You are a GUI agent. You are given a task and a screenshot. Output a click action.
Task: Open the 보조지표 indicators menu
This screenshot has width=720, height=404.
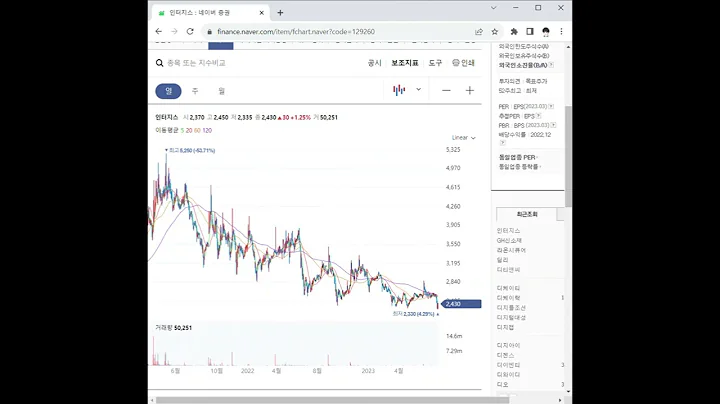[405, 63]
